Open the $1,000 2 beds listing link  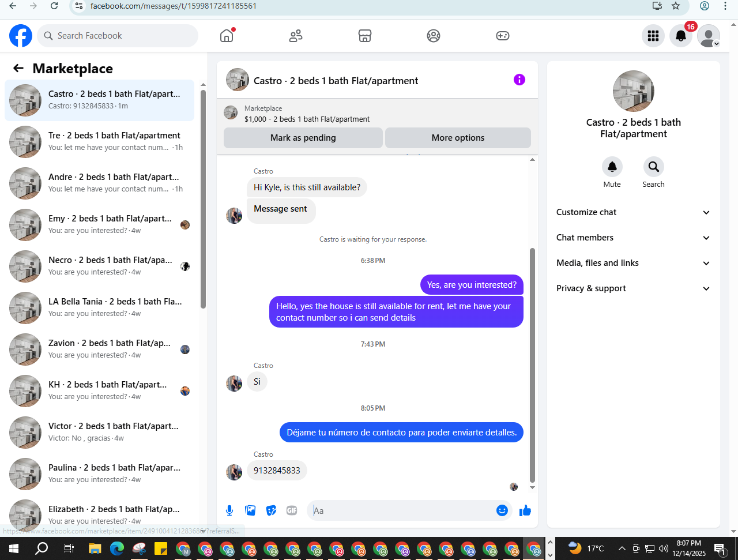pos(307,119)
